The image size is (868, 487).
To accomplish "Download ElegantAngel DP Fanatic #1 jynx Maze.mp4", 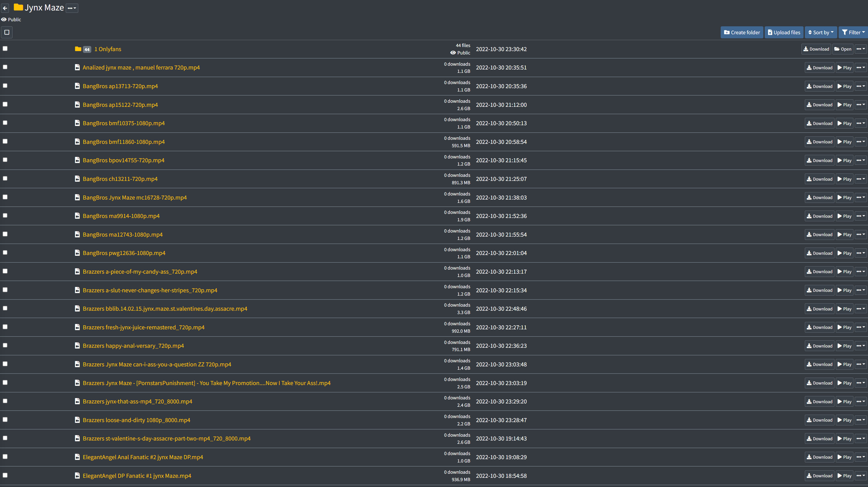I will point(819,476).
